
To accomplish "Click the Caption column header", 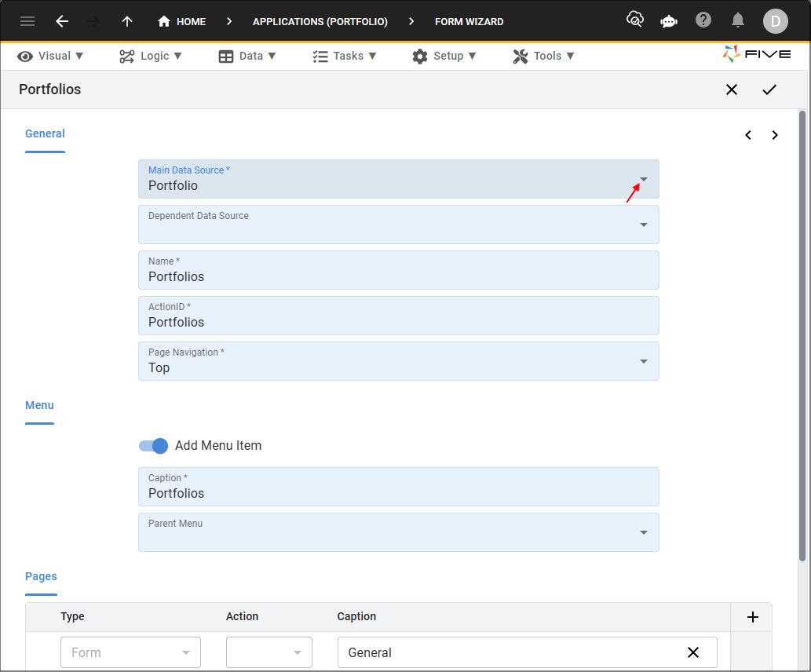I will pyautogui.click(x=356, y=616).
